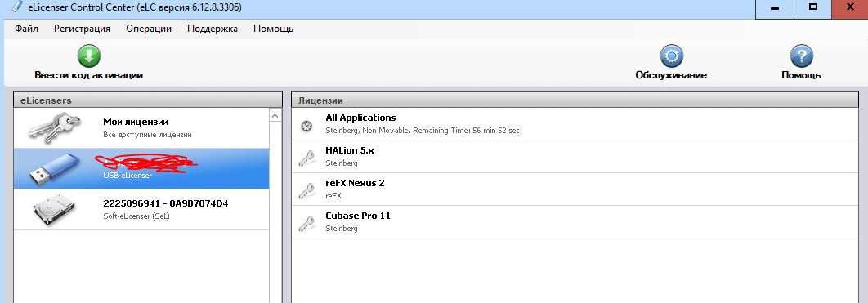Open the Операции menu
The image size is (868, 303).
149,29
